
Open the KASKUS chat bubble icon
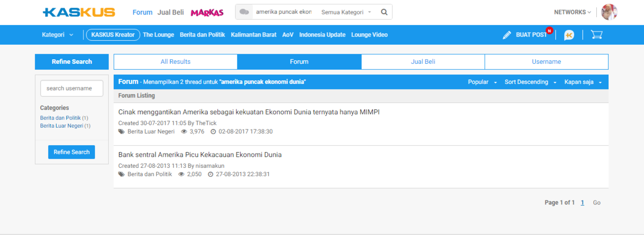[x=569, y=35]
